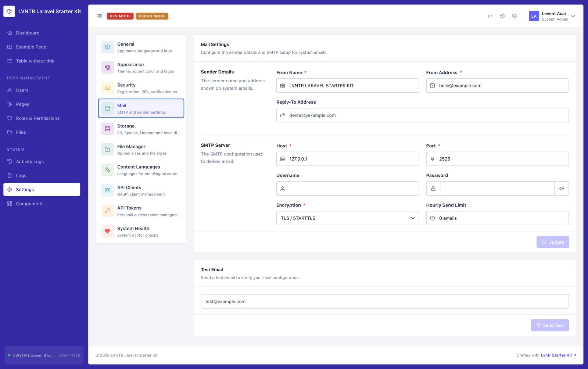This screenshot has height=369, width=588.
Task: Open Users in sidebar
Action: point(42,90)
